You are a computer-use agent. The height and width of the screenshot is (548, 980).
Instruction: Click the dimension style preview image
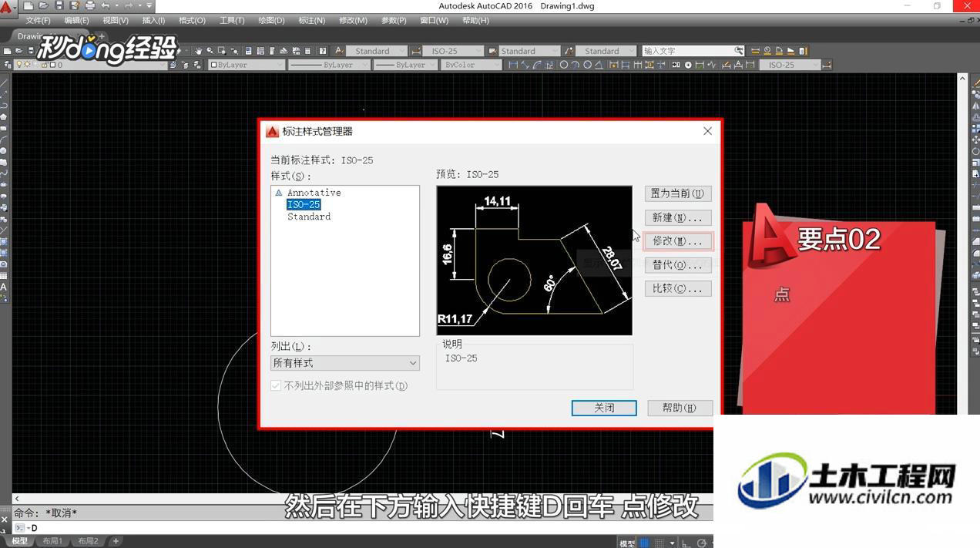(x=534, y=261)
